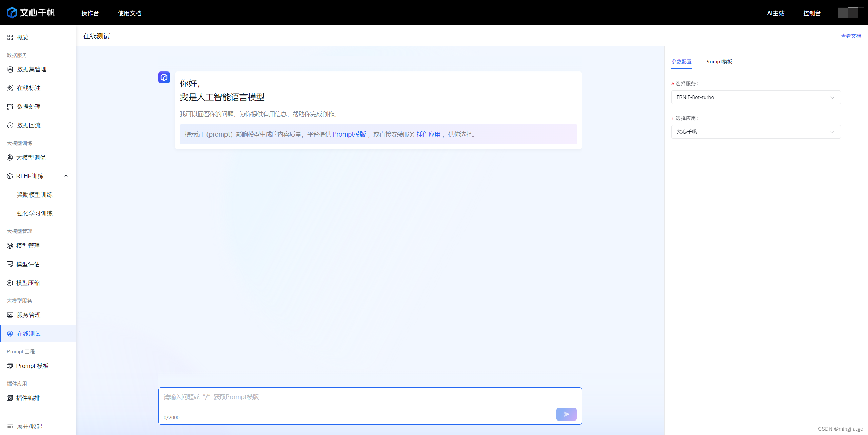Open the 插件编排 plugin icon
Image resolution: width=868 pixels, height=435 pixels.
tap(10, 398)
